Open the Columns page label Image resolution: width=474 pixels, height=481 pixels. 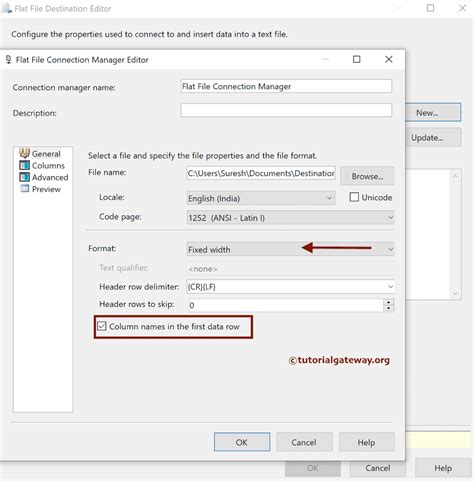click(x=48, y=166)
